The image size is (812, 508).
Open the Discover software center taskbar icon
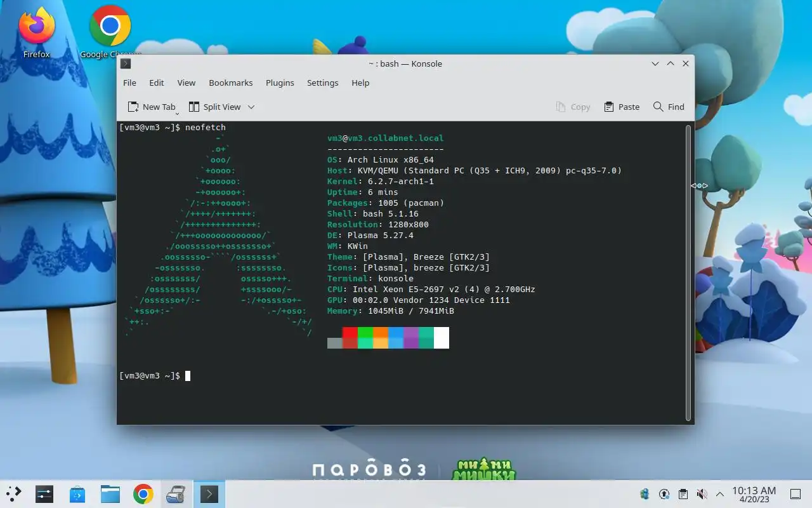[77, 494]
